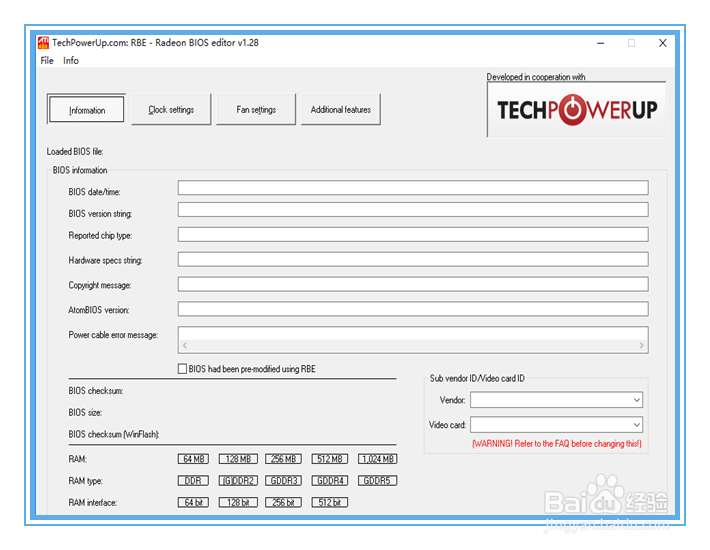Viewport: 710px width, 550px height.
Task: Select the 128 MB RAM indicator
Action: [238, 459]
